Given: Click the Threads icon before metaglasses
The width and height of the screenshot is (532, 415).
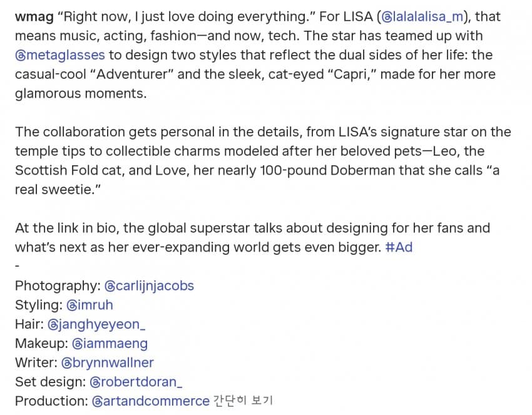Looking at the screenshot, I should click(x=21, y=56).
